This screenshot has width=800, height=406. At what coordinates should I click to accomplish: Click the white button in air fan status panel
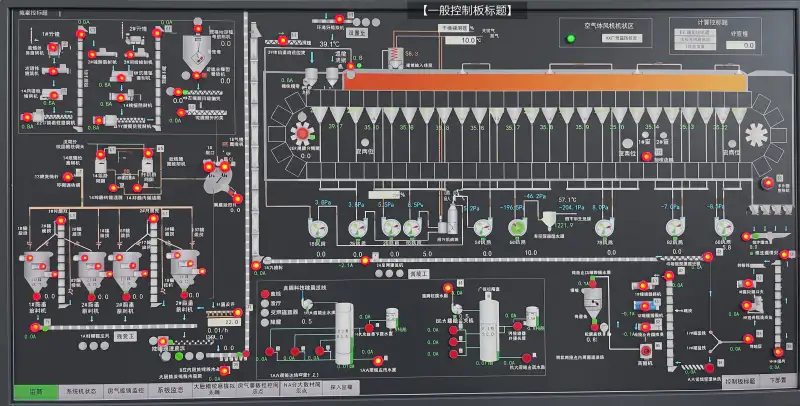coord(621,38)
